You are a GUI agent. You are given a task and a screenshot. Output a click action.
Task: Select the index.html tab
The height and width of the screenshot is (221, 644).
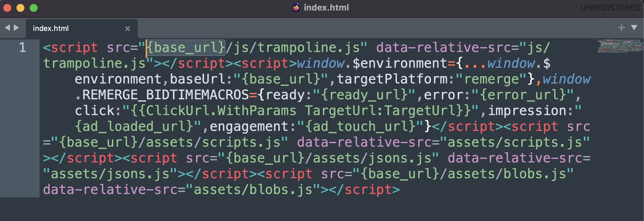[82, 29]
